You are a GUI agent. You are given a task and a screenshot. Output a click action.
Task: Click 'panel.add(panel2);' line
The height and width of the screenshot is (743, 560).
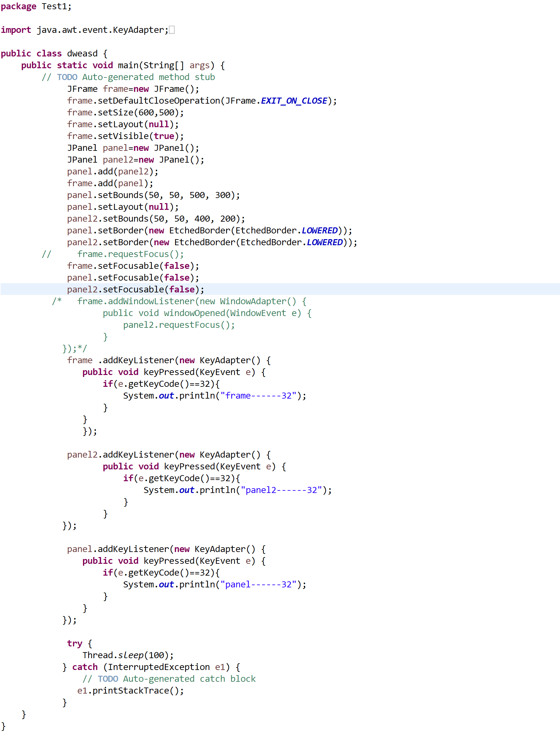pyautogui.click(x=113, y=172)
